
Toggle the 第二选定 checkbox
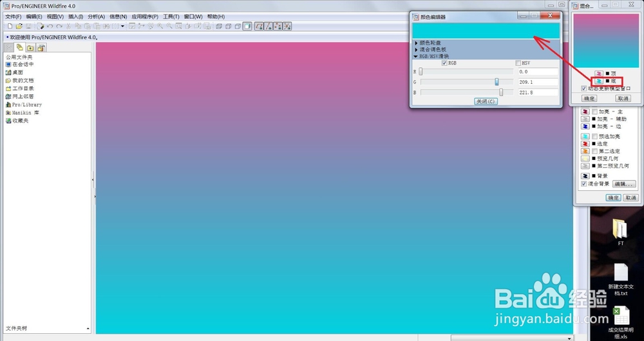(594, 151)
